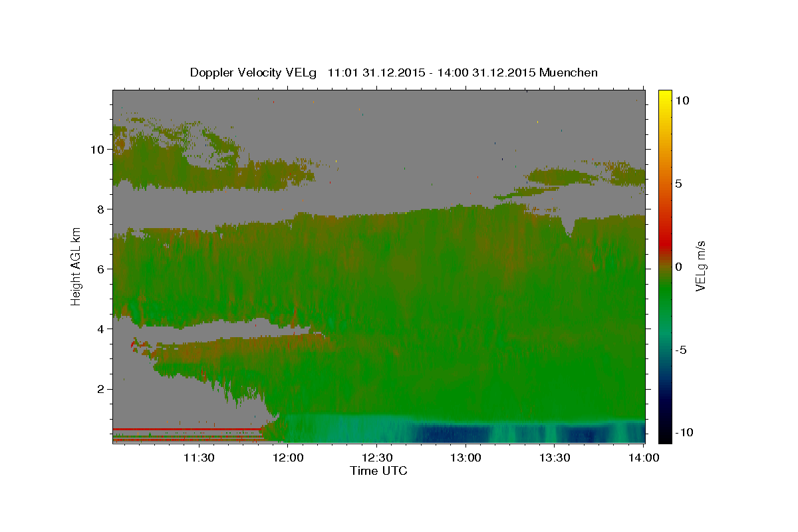Screen dimensions: 798x532
Task: Click the colorbar value label -5
Action: pos(681,350)
